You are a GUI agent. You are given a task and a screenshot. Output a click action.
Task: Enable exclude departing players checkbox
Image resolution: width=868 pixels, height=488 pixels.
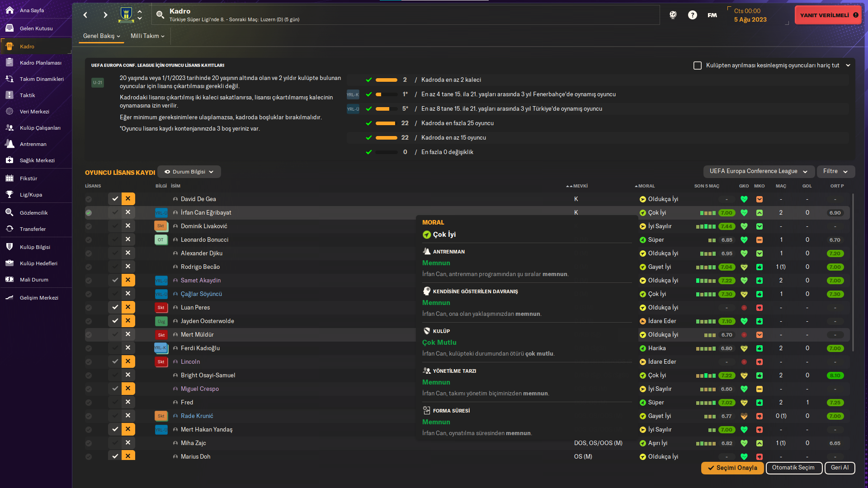click(697, 66)
